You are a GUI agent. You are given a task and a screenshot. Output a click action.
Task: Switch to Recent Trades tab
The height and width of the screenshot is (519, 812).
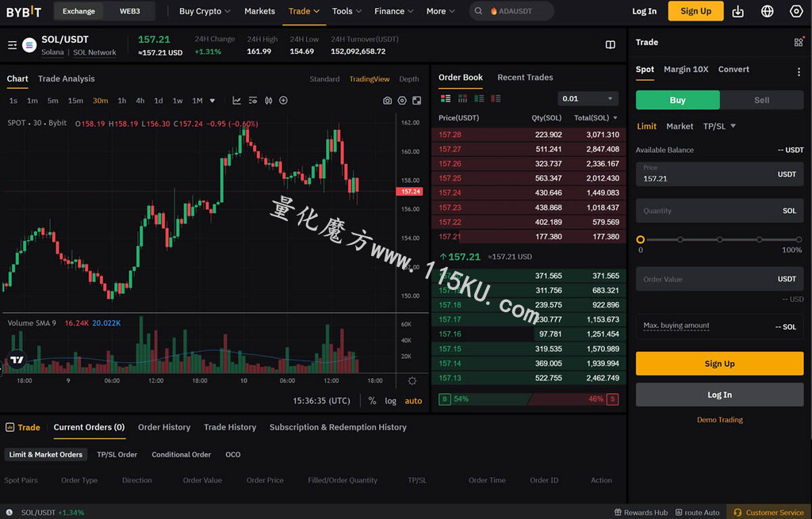coord(525,77)
